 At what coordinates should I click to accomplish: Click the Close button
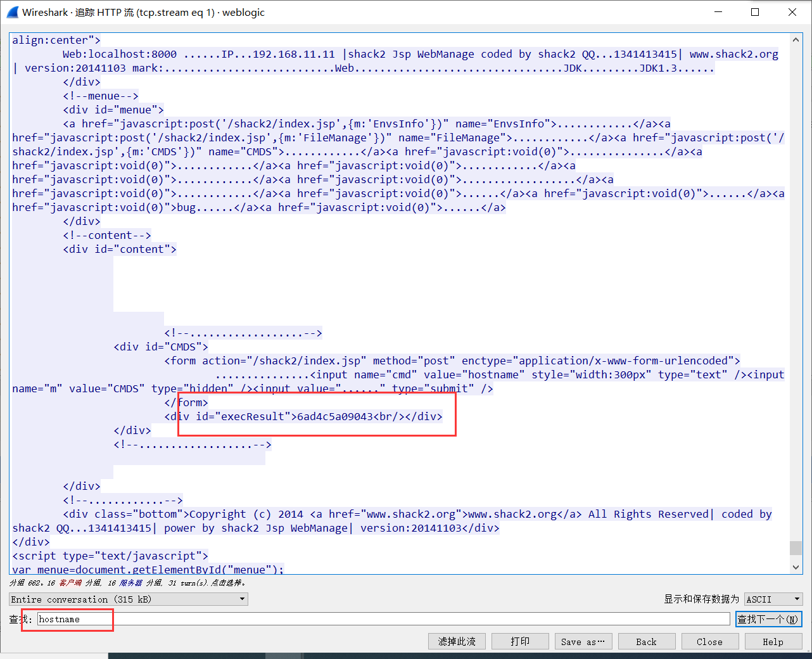[710, 641]
